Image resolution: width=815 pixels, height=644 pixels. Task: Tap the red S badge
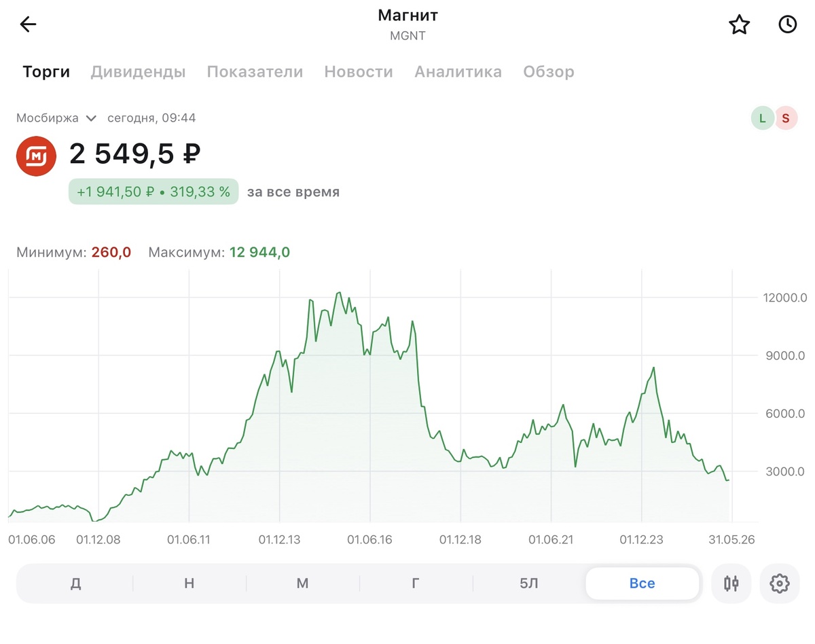click(x=786, y=118)
